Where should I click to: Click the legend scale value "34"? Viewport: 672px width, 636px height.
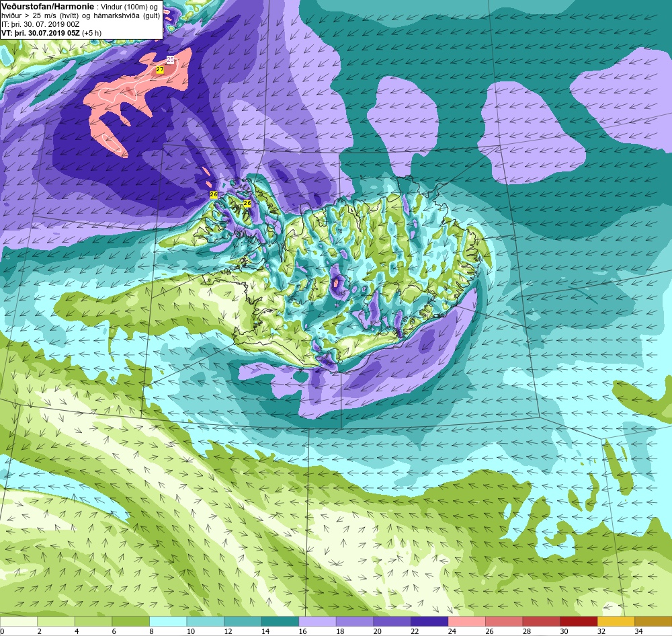[638, 631]
